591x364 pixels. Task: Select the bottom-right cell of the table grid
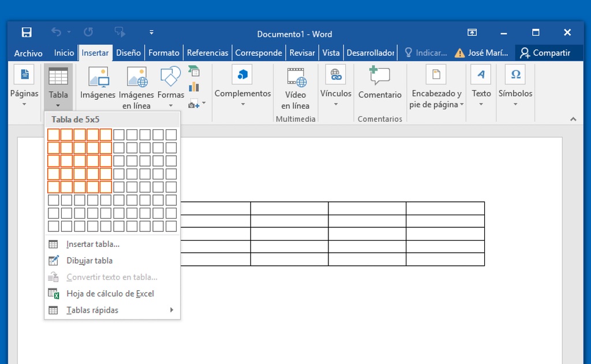tap(171, 226)
